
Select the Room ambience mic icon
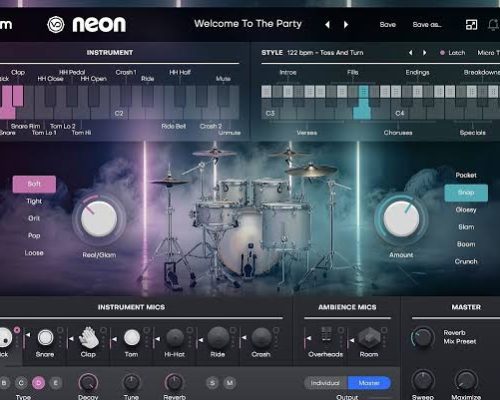tap(369, 337)
